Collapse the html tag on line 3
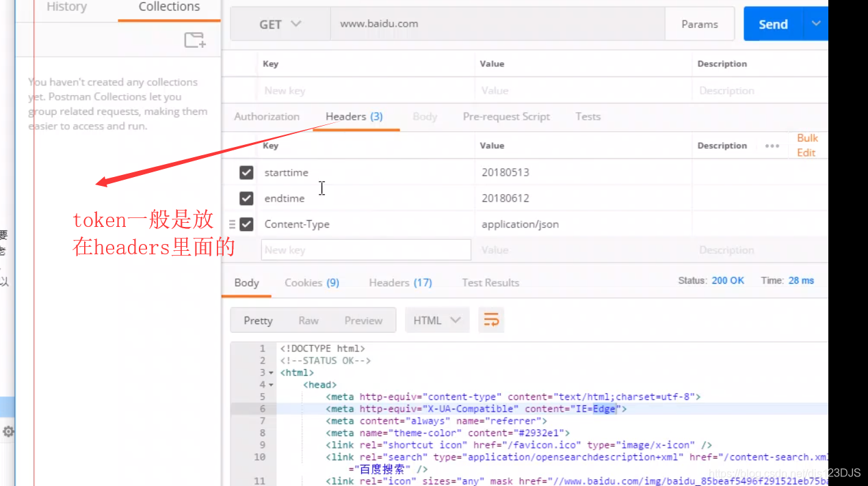The height and width of the screenshot is (486, 868). [271, 373]
